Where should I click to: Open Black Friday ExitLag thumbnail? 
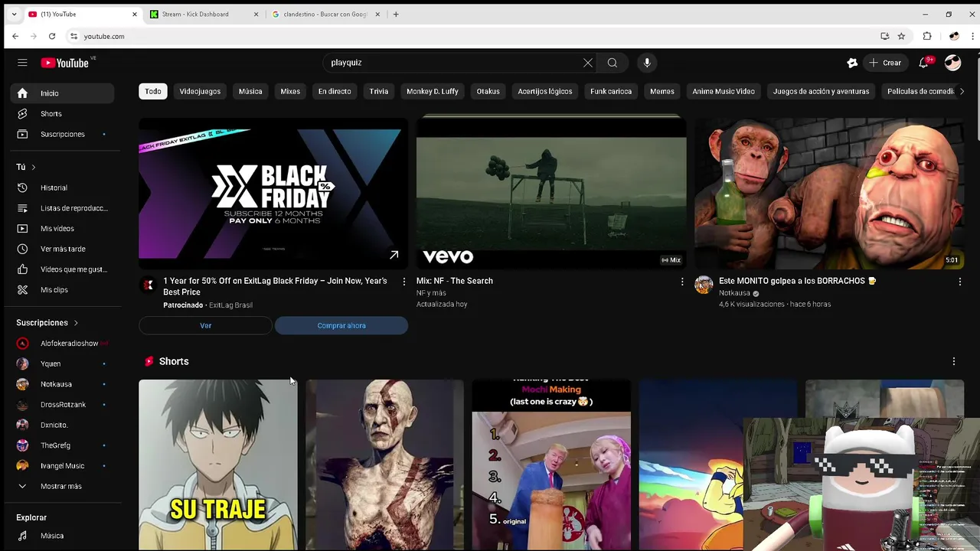(x=273, y=193)
